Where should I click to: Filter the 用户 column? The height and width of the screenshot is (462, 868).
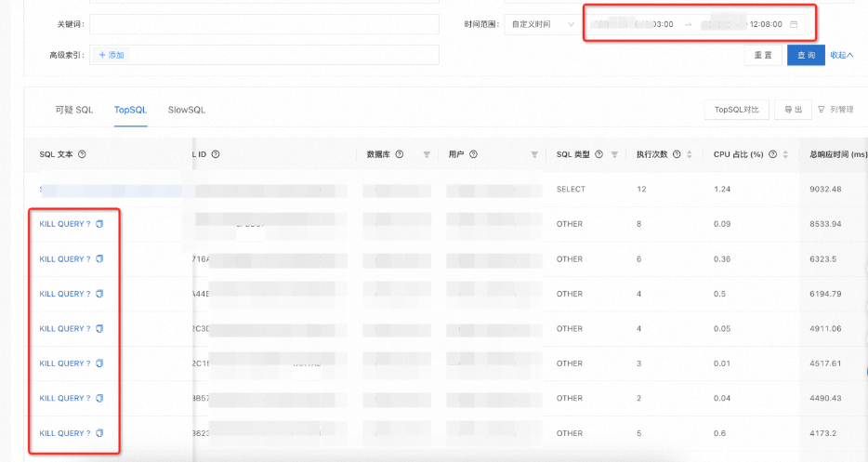[x=534, y=154]
